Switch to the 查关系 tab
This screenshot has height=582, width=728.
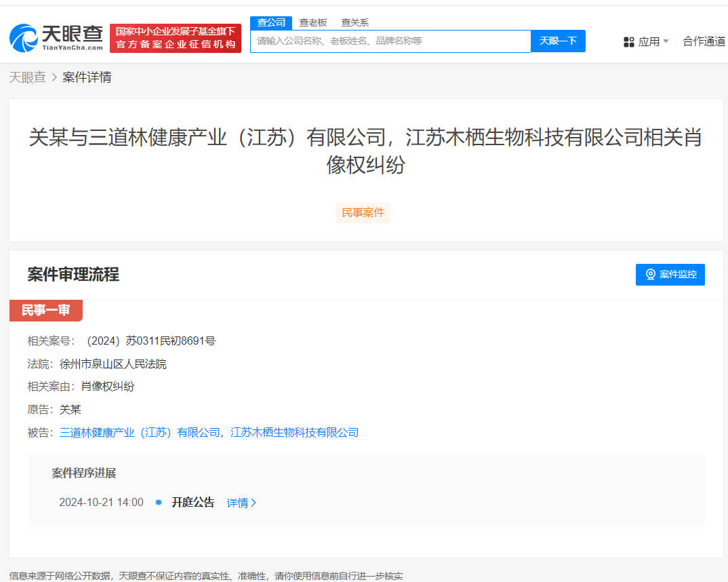click(x=355, y=22)
